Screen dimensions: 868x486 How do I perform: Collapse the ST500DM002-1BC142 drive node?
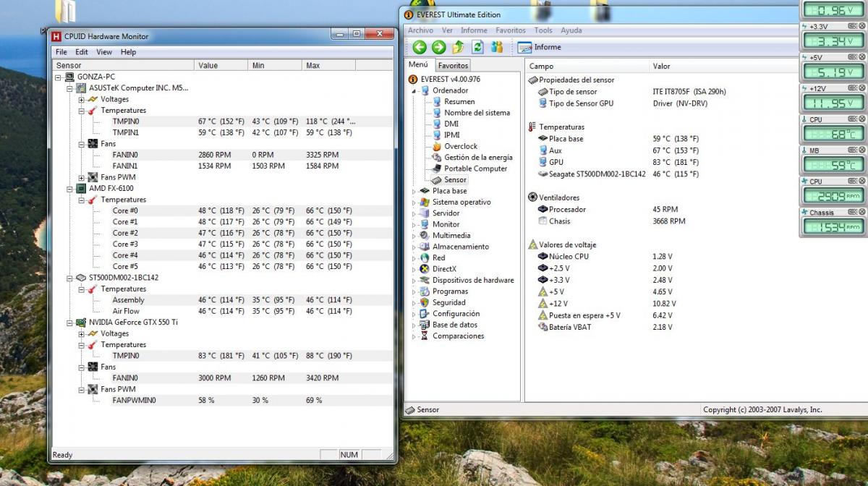click(x=70, y=278)
